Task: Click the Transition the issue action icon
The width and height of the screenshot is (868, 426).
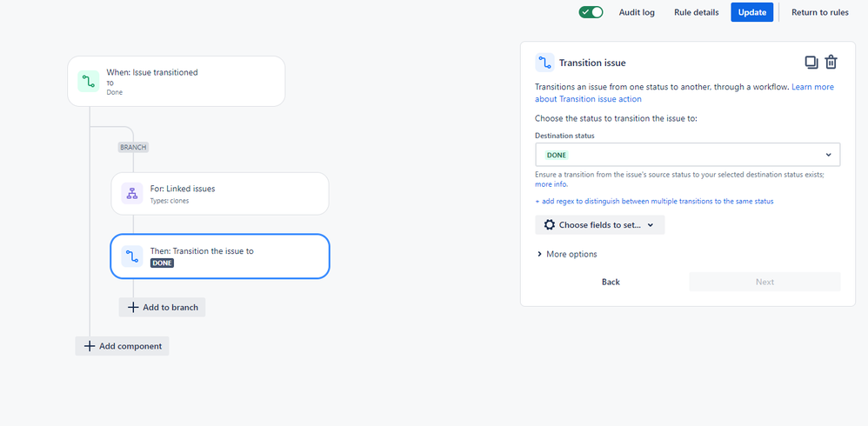Action: coord(131,256)
